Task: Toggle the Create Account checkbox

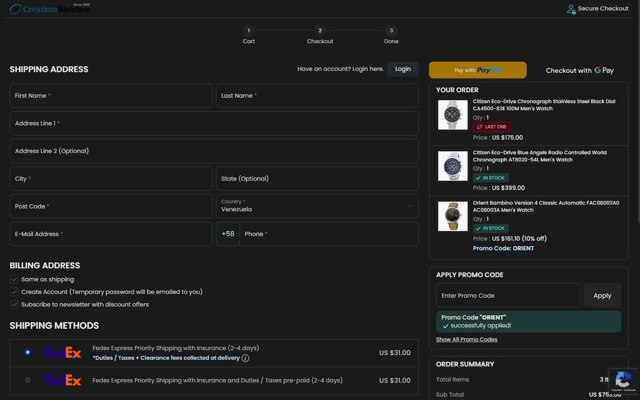Action: (14, 292)
